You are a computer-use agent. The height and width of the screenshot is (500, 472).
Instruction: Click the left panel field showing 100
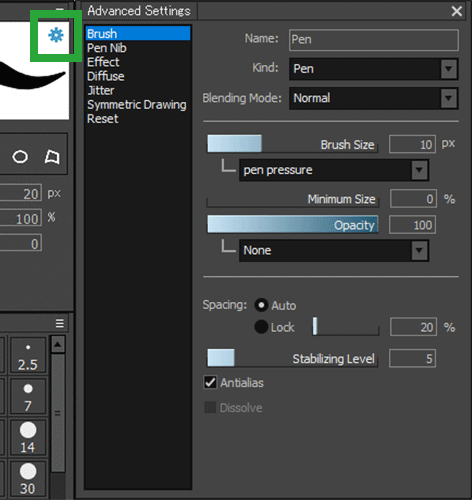(x=21, y=218)
